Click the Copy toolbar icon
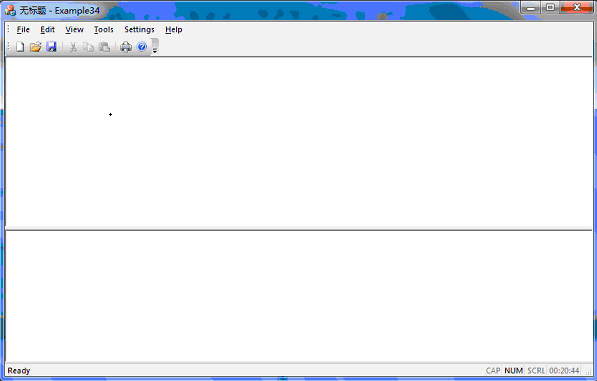Viewport: 597px width, 381px height. pyautogui.click(x=88, y=47)
